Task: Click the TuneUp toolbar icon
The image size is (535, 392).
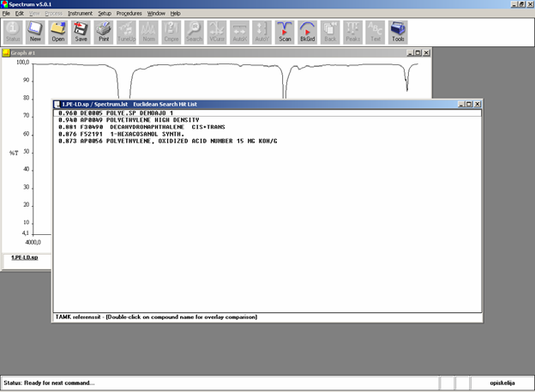Action: [126, 32]
